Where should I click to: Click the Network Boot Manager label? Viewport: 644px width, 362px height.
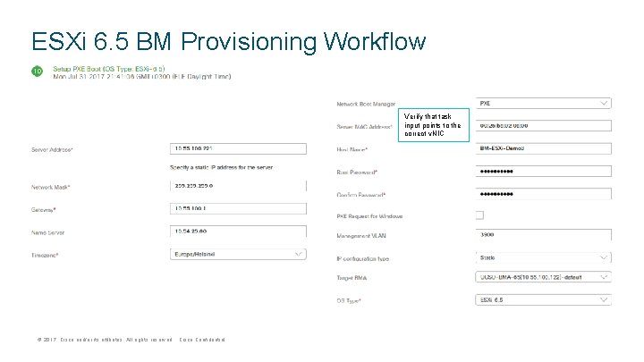(x=366, y=105)
